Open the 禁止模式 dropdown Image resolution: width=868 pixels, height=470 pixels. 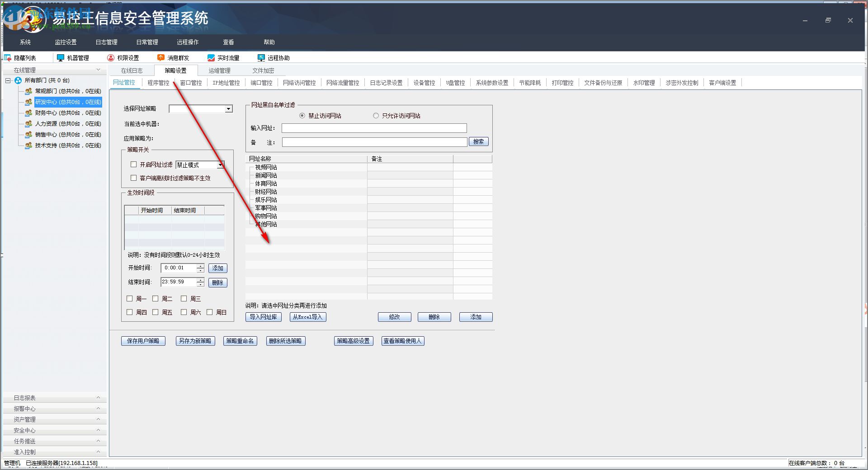click(x=221, y=165)
